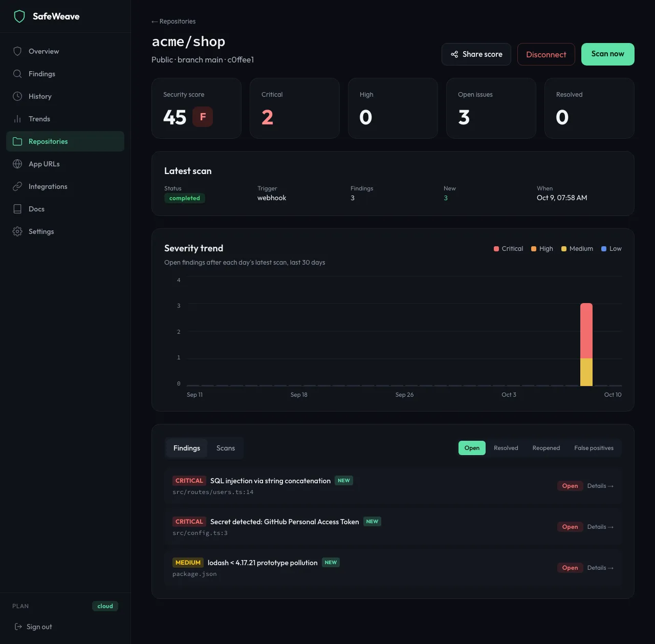Click the Settings gear icon
Screen dimensions: 655x644
(17, 231)
